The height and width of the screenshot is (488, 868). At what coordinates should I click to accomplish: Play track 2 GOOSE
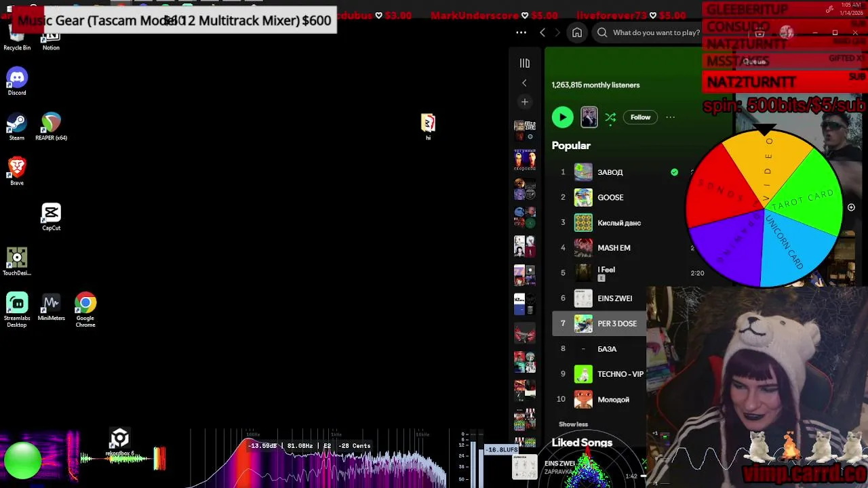pyautogui.click(x=562, y=197)
